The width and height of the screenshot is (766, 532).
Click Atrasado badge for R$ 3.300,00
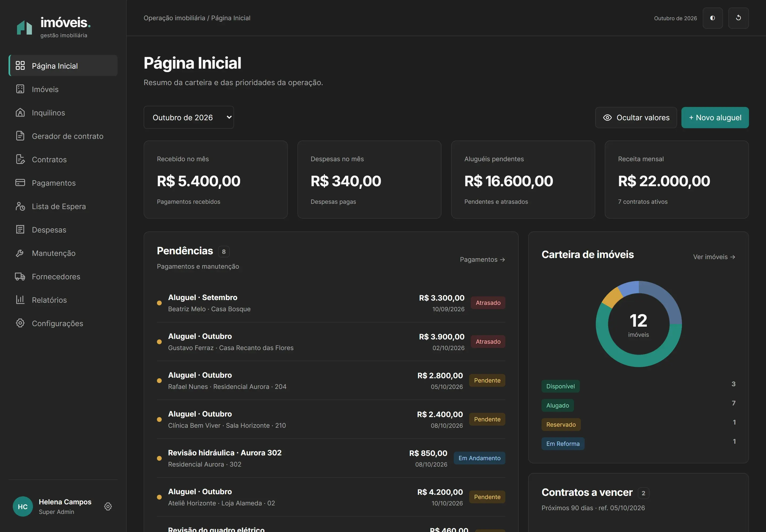(x=488, y=303)
